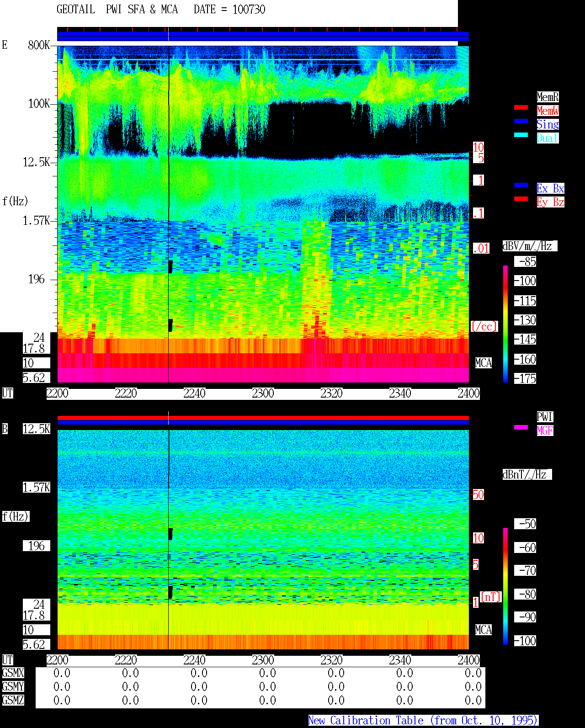Click the blue mode bar above E spectrogram
Viewport: 585px width, 728px height.
263,37
